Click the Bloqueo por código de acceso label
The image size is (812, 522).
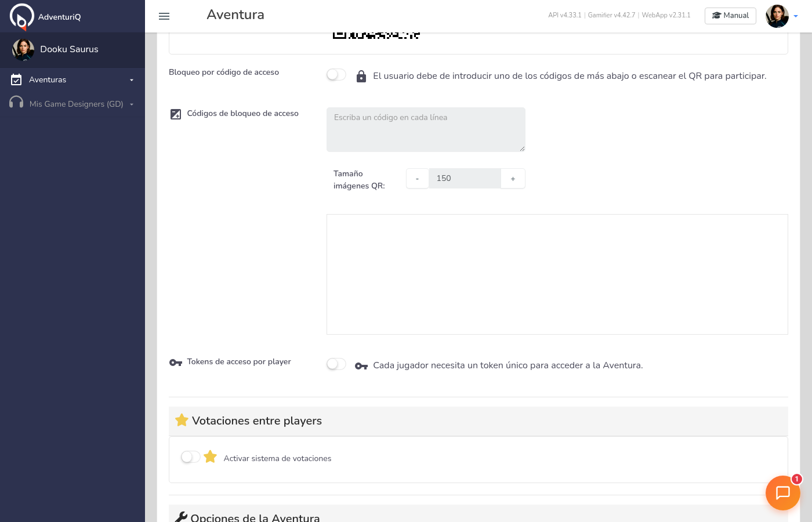tap(224, 72)
